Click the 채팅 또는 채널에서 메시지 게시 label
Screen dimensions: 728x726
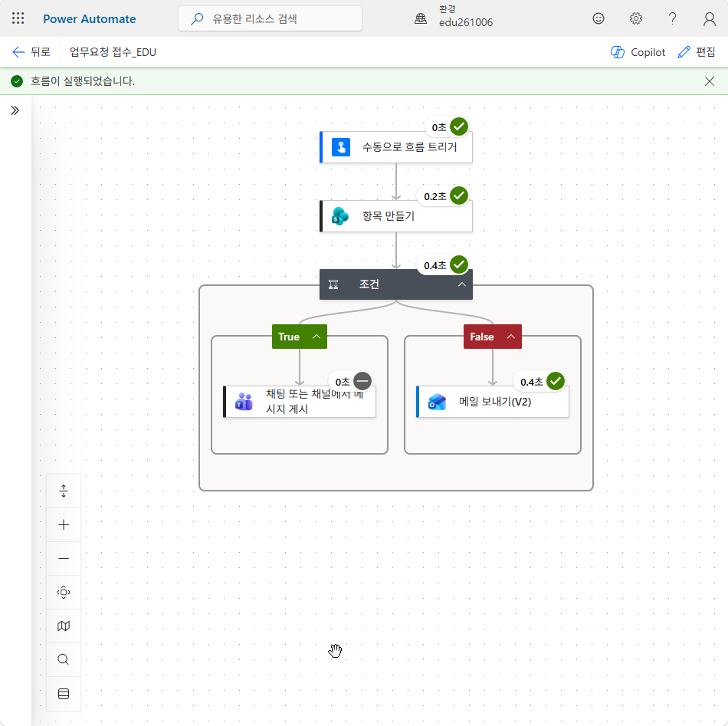coord(314,401)
